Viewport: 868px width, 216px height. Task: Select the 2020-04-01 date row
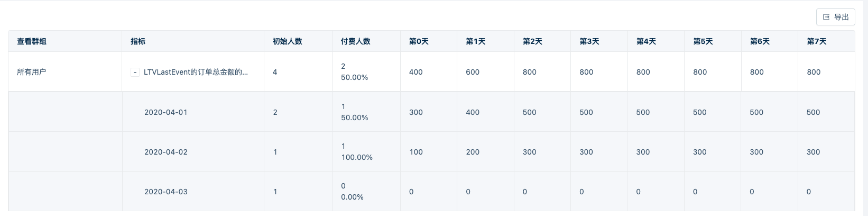pyautogui.click(x=431, y=112)
